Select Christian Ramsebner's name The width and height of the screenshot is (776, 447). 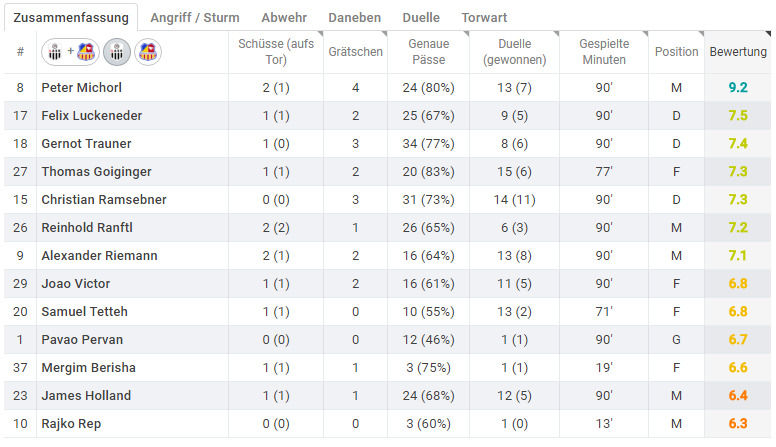pyautogui.click(x=104, y=200)
